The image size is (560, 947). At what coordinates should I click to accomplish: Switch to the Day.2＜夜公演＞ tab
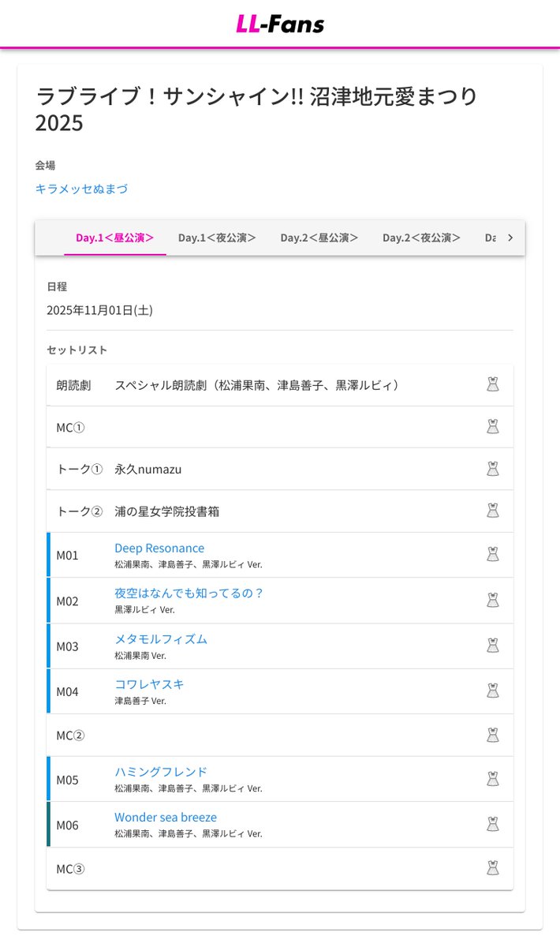pyautogui.click(x=422, y=238)
